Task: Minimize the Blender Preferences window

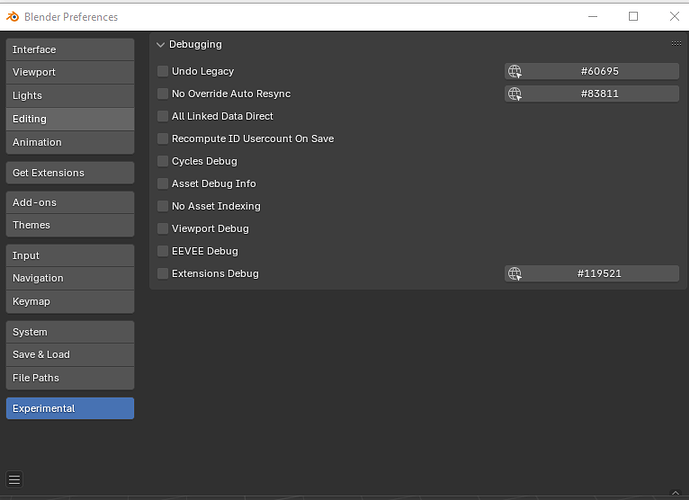Action: 593,17
